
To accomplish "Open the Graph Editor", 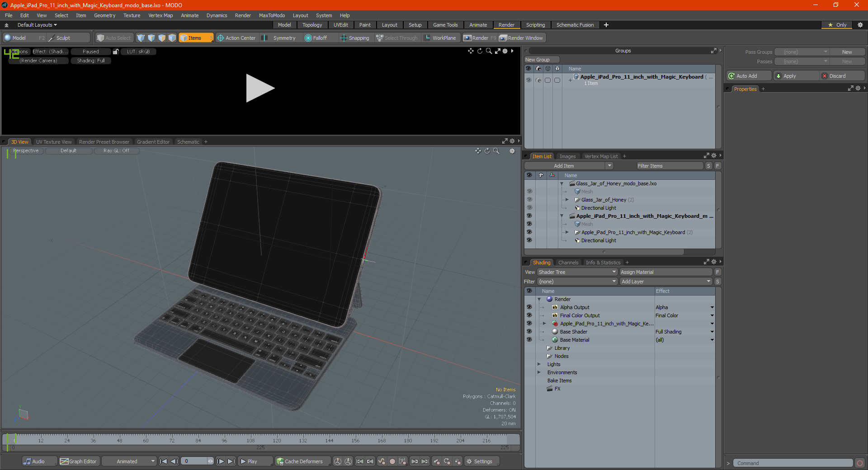I will tap(79, 461).
